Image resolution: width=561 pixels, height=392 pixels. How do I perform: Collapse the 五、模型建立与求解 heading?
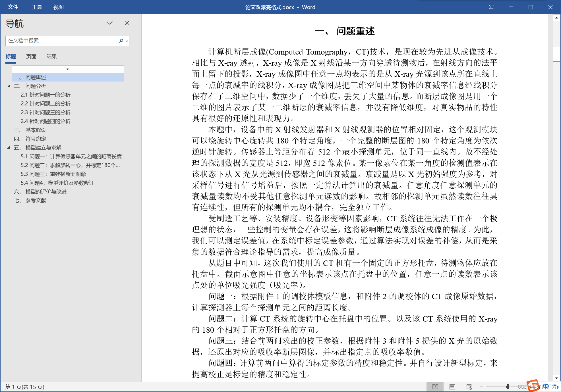coord(9,147)
